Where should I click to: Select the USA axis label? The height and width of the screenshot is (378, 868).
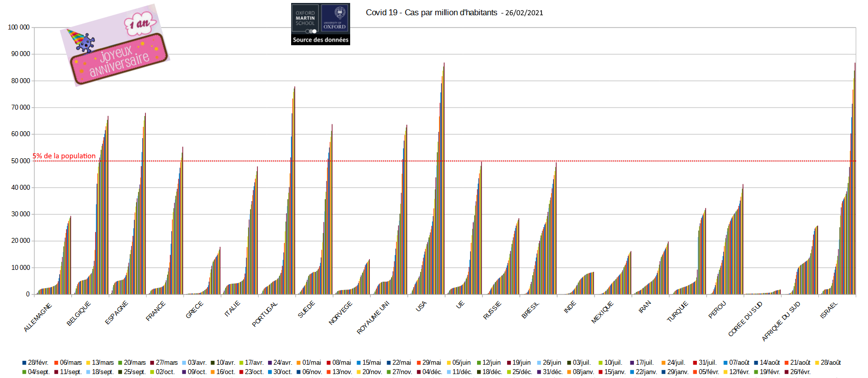coord(421,307)
